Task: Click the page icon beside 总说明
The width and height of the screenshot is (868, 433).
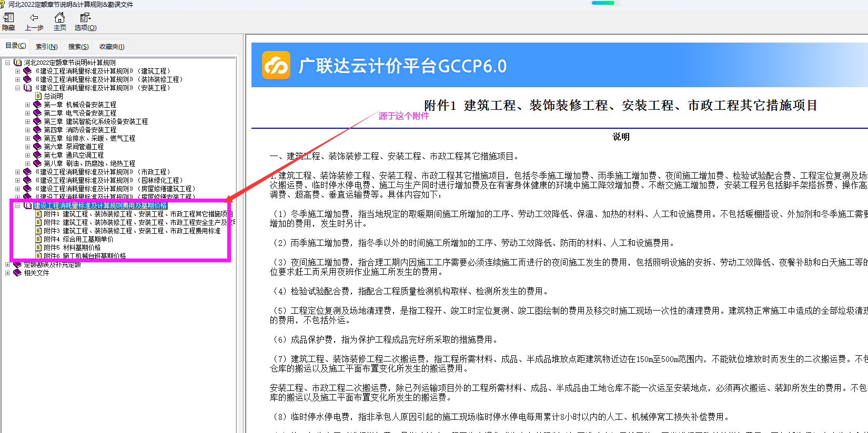Action: pos(38,96)
